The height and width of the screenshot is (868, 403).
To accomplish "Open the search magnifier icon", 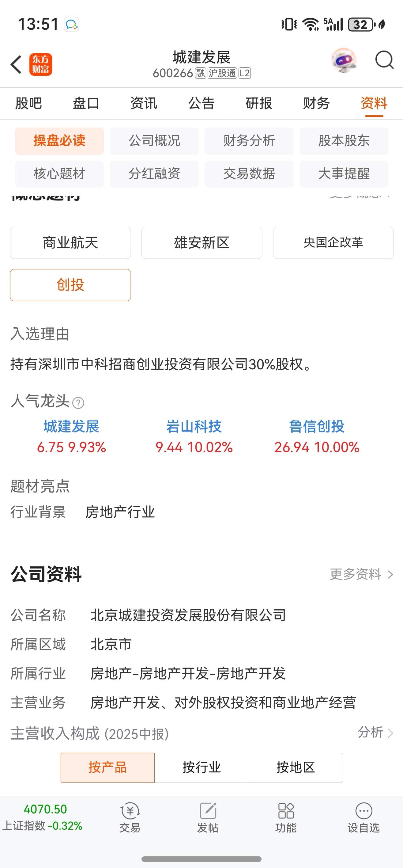I will point(384,60).
